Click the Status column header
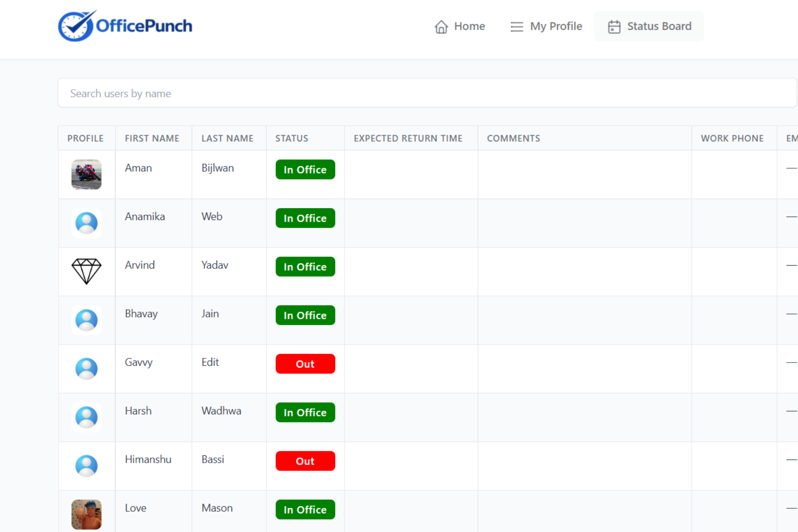798x532 pixels. point(291,138)
